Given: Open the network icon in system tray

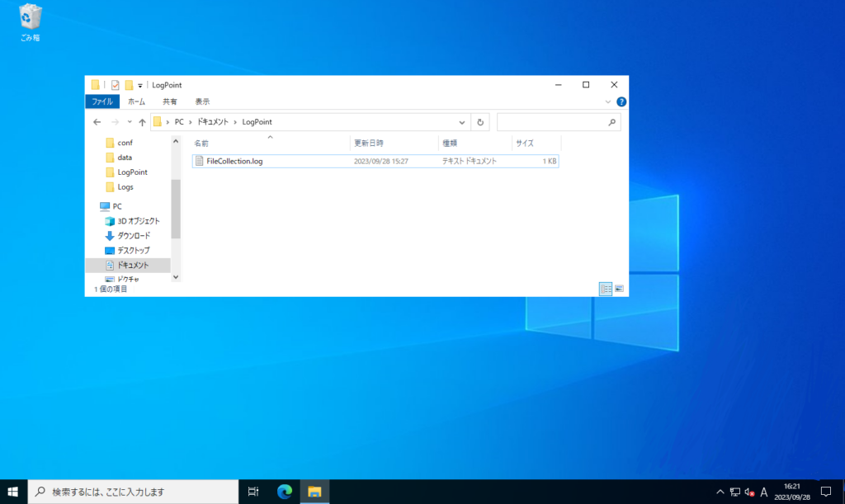Looking at the screenshot, I should (735, 492).
